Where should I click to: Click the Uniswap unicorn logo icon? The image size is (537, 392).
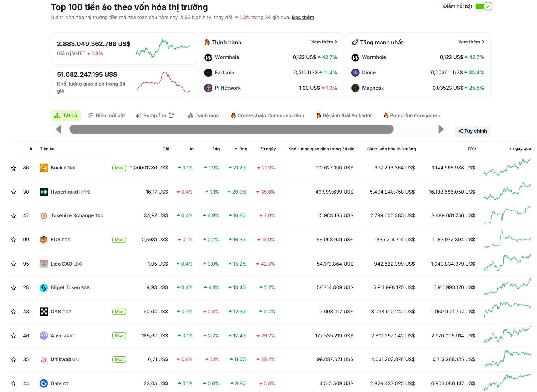pyautogui.click(x=43, y=360)
